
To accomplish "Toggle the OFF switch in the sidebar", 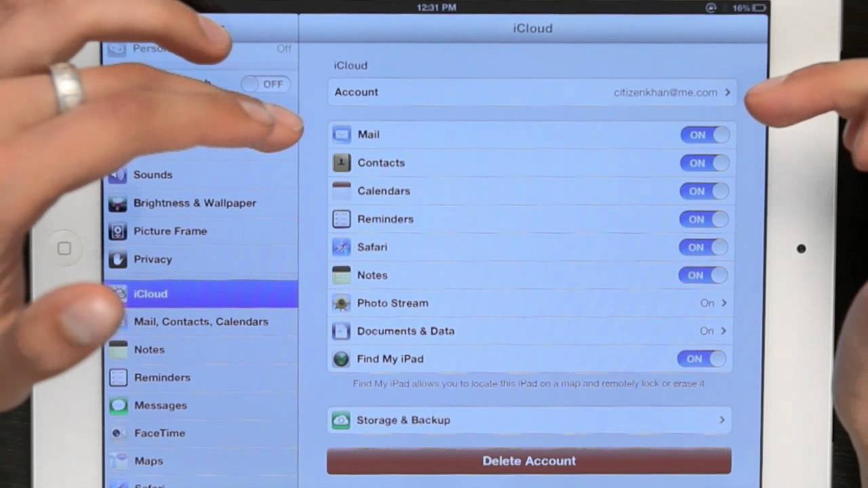I will 266,84.
